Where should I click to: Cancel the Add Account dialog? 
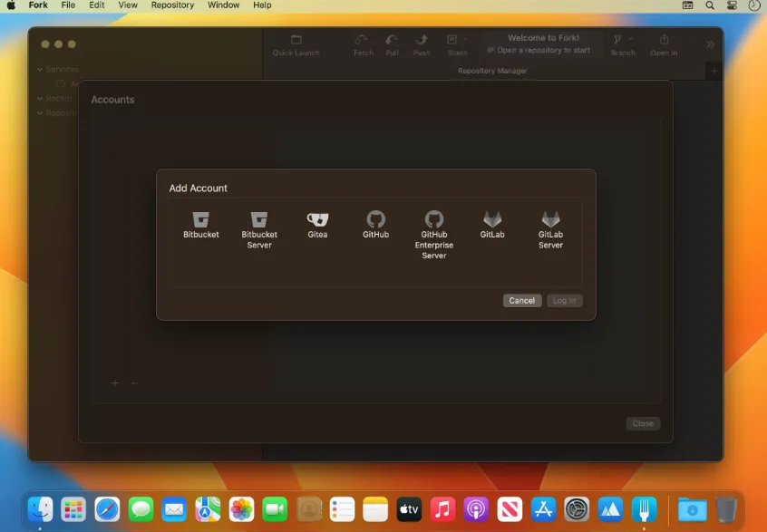pyautogui.click(x=522, y=301)
